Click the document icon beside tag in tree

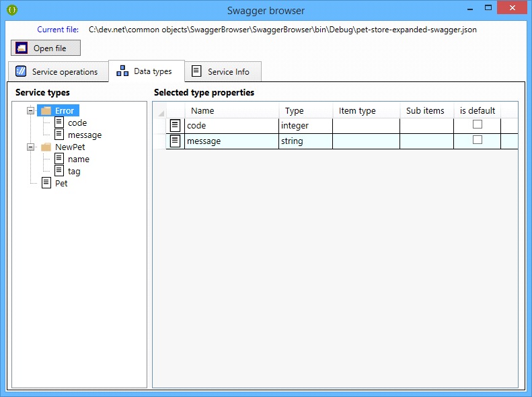click(59, 171)
